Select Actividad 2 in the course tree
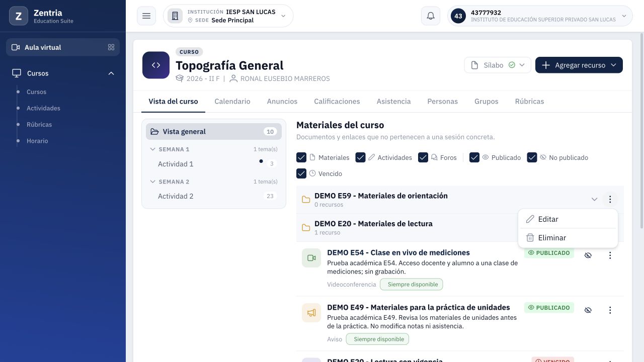 214,196
